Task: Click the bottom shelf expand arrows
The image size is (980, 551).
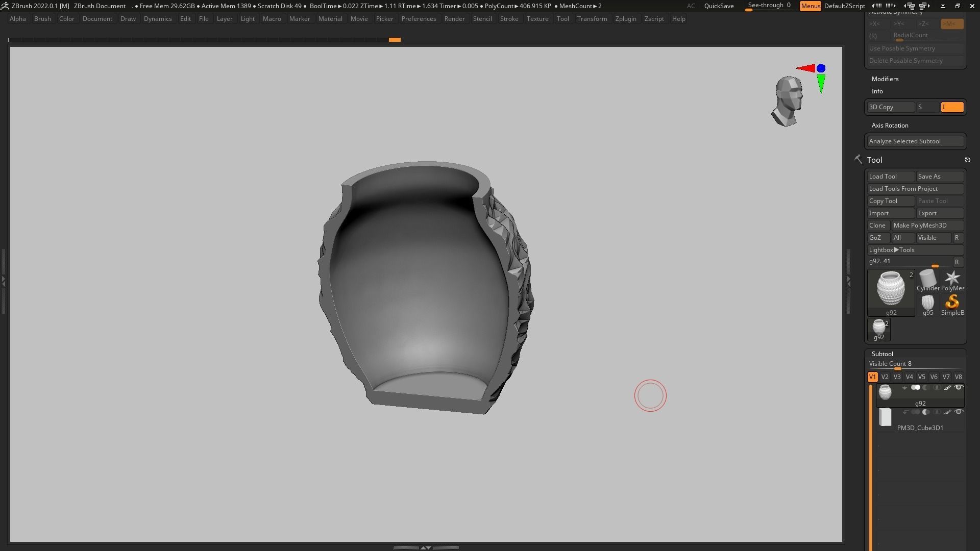Action: pyautogui.click(x=426, y=547)
